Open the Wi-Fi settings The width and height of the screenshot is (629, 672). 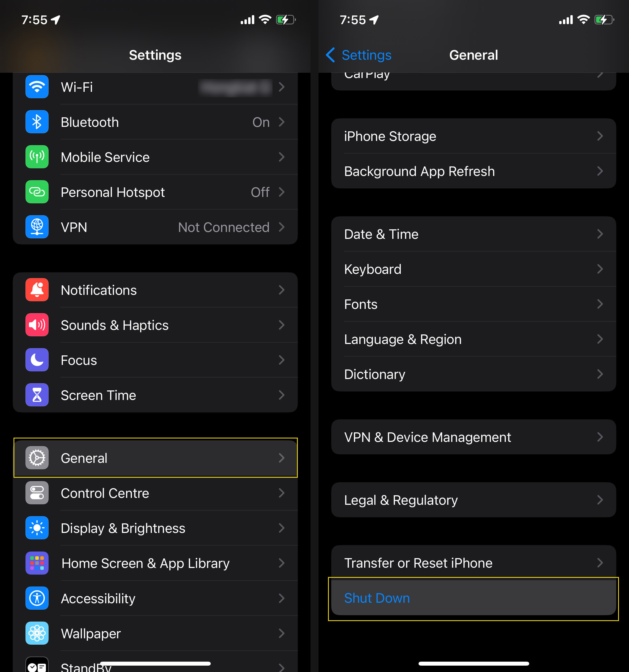pos(157,87)
